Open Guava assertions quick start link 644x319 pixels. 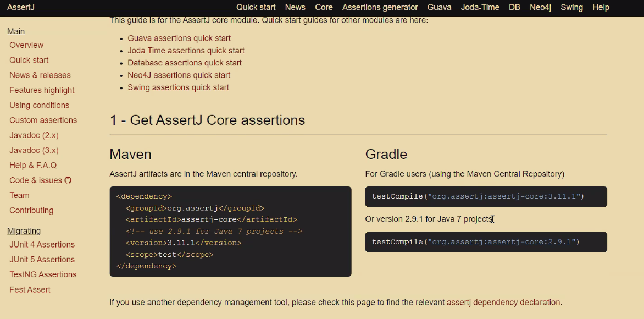179,38
